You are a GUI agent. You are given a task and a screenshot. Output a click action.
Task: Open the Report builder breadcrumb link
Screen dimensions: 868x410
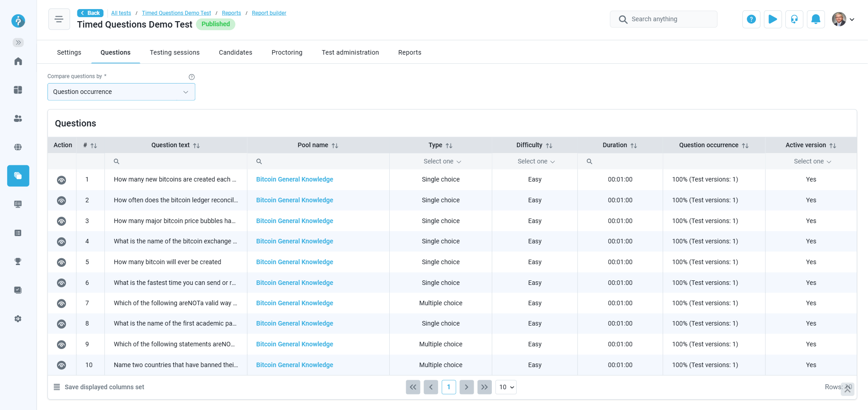click(269, 13)
